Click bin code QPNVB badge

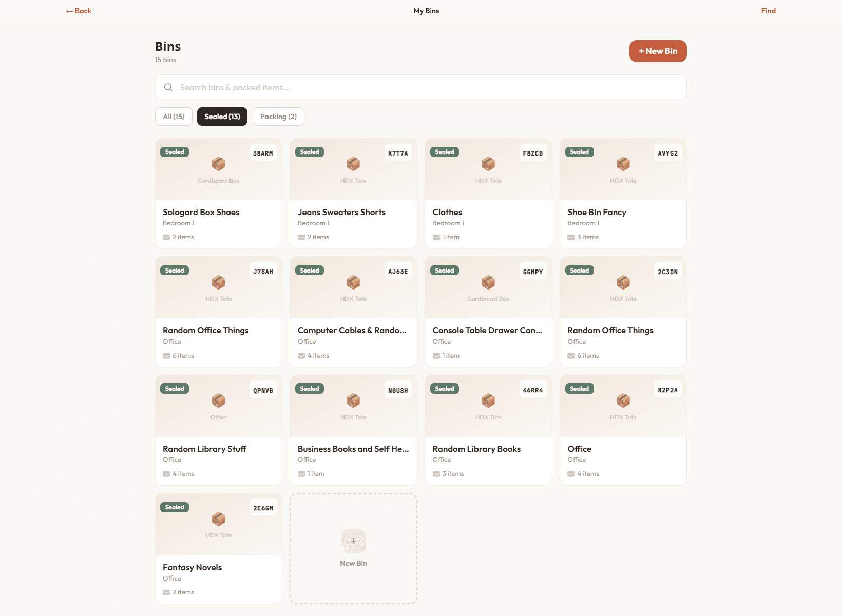click(263, 390)
